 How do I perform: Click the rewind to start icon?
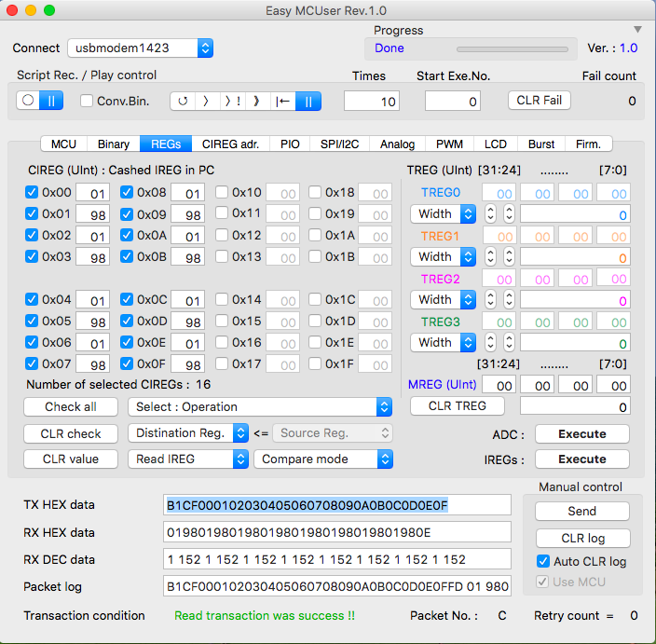pos(283,101)
